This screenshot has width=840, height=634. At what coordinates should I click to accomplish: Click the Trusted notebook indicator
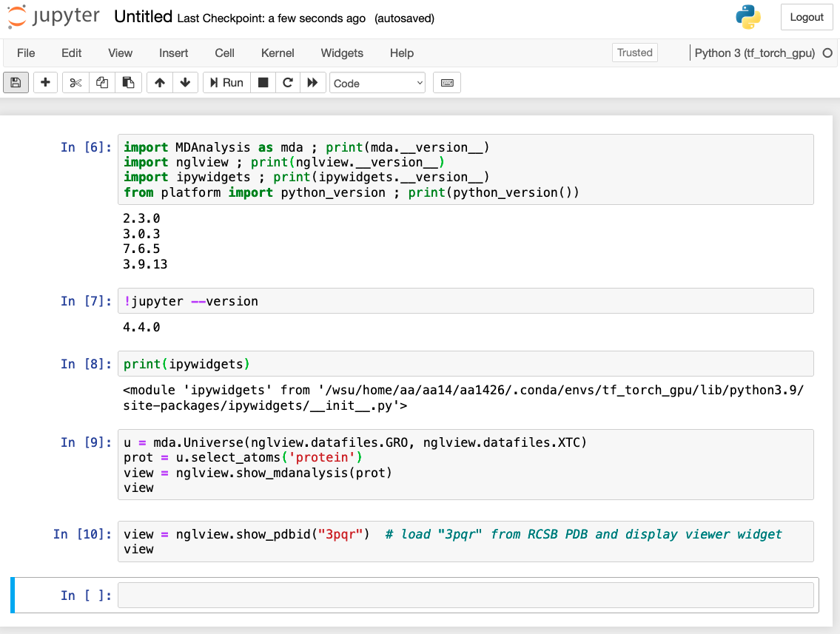(635, 53)
